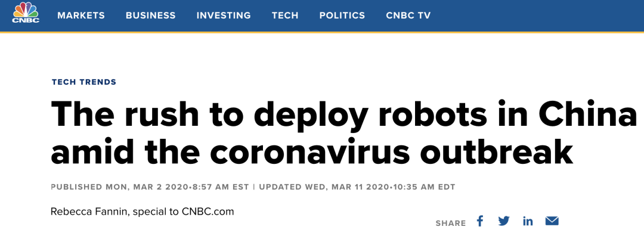Share the article on Facebook
Image resolution: width=644 pixels, height=242 pixels.
tap(480, 221)
